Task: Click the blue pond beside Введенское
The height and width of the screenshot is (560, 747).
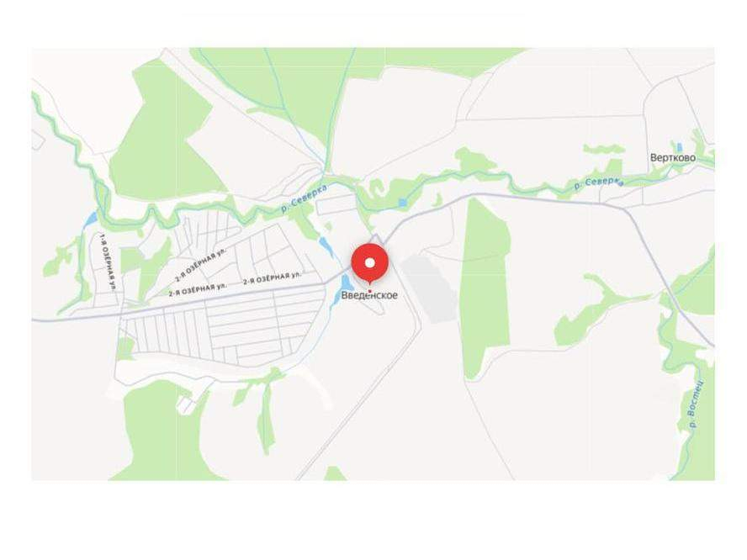Action: click(345, 288)
